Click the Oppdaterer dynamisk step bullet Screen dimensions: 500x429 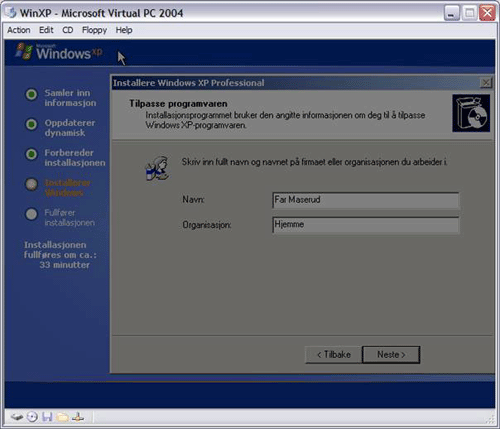tap(31, 124)
